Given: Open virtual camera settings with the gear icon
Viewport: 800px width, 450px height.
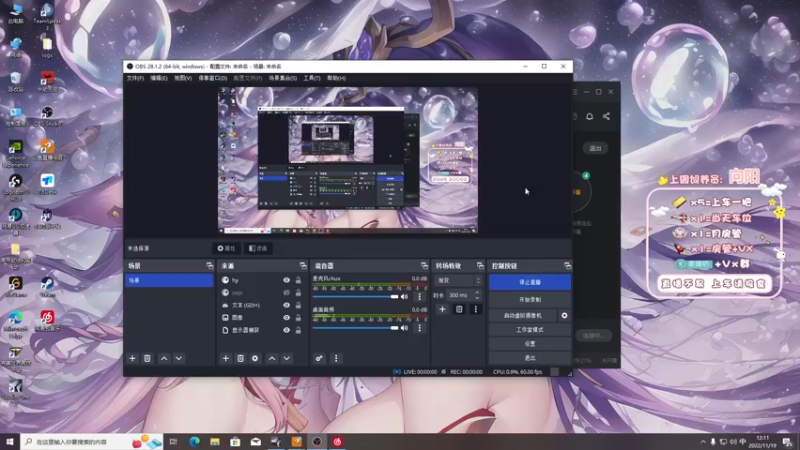Looking at the screenshot, I should pyautogui.click(x=564, y=316).
